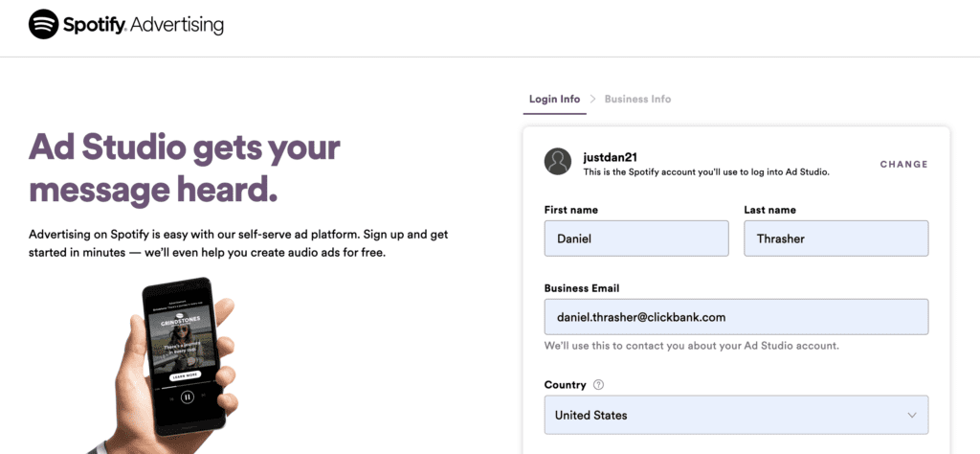980x454 pixels.
Task: Click the Country help question mark icon
Action: point(598,385)
